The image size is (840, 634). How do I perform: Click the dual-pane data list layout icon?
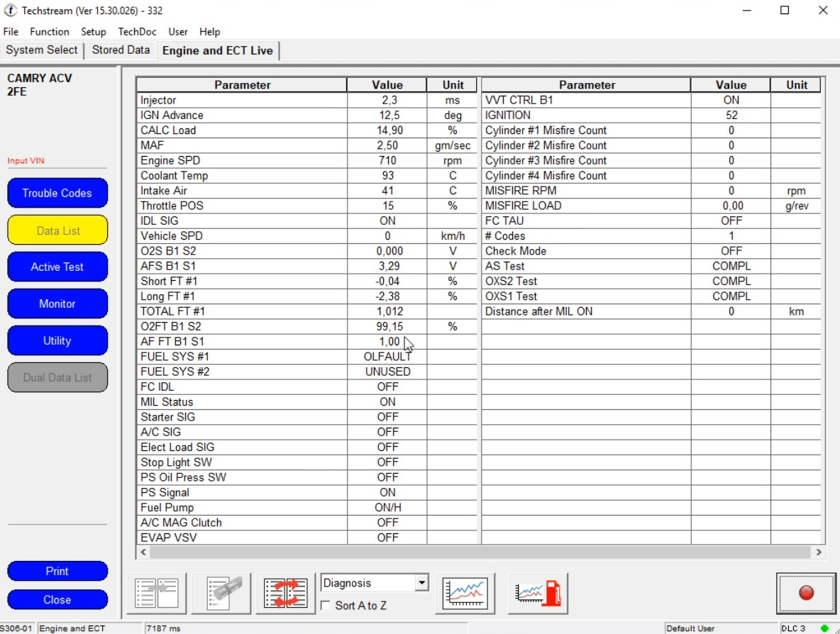coord(156,593)
